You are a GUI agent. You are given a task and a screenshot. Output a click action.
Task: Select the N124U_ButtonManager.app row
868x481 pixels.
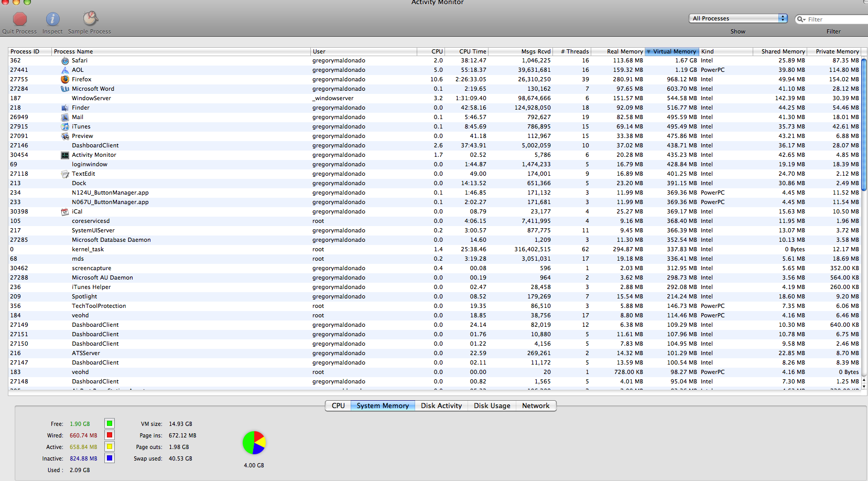click(x=435, y=193)
